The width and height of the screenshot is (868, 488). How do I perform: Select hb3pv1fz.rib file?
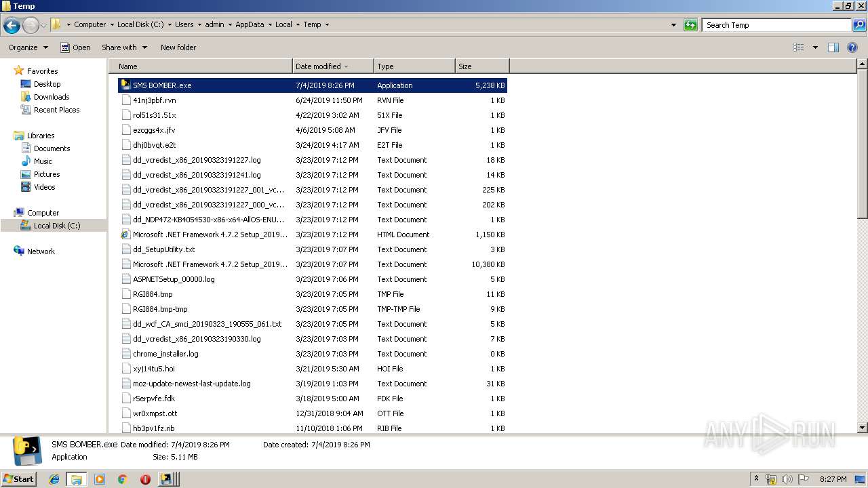(x=154, y=428)
